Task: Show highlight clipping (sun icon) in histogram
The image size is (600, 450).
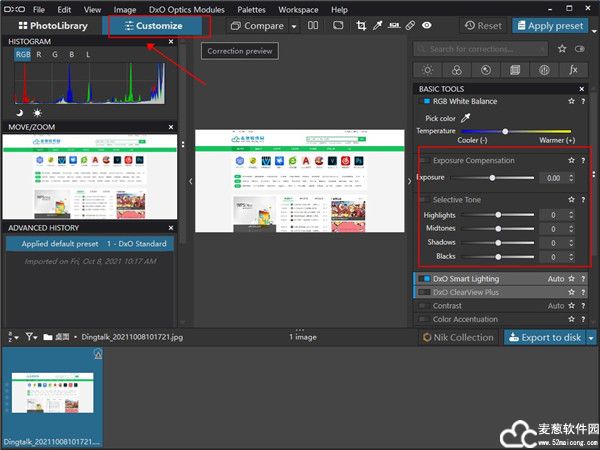Action: point(38,112)
